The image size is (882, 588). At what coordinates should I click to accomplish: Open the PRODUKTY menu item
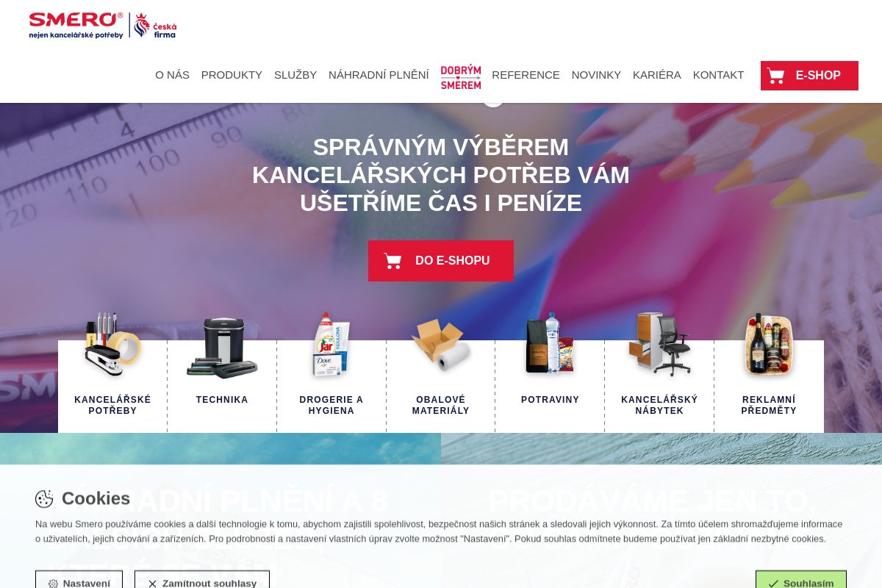click(232, 75)
